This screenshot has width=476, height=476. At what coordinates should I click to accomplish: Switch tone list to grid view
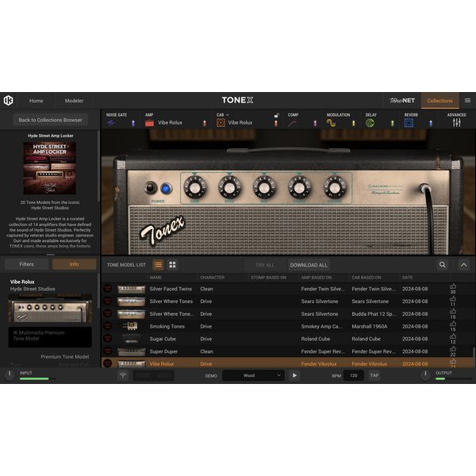click(x=172, y=265)
